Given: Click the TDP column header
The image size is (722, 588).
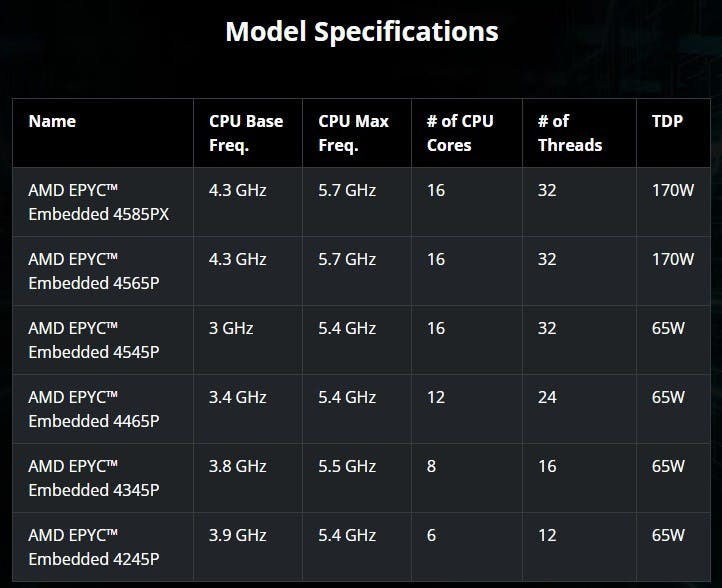Looking at the screenshot, I should 666,122.
